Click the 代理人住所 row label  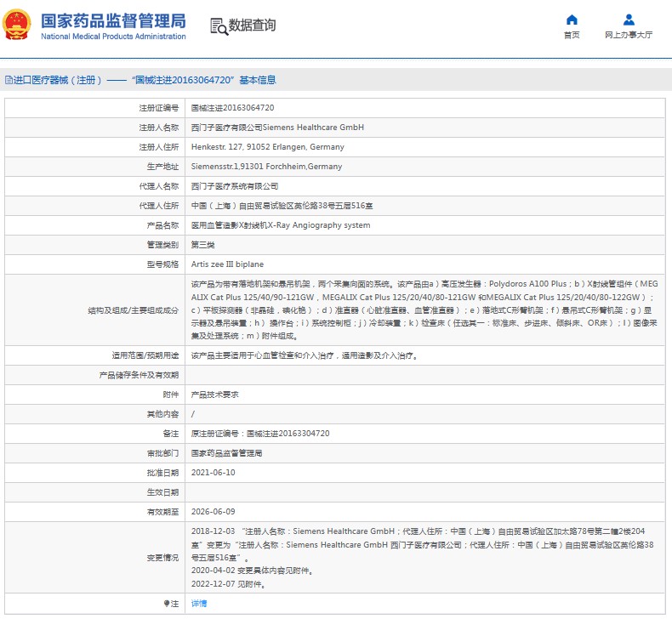[159, 206]
